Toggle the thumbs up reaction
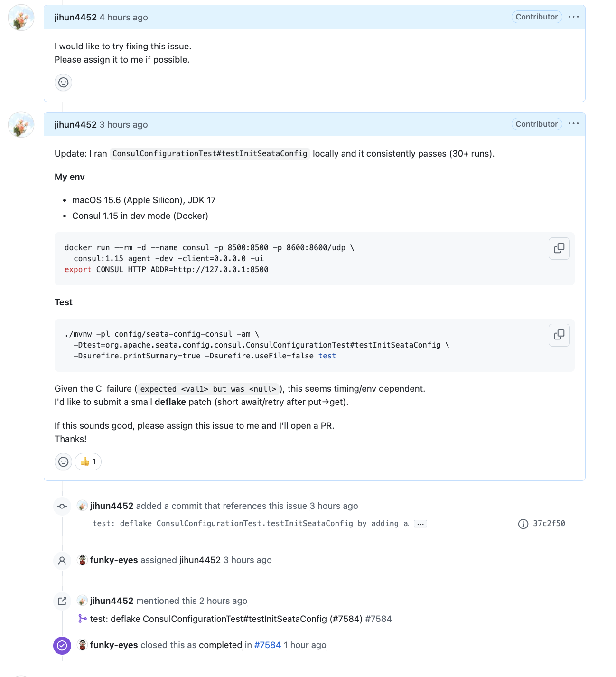The height and width of the screenshot is (677, 616). [88, 461]
